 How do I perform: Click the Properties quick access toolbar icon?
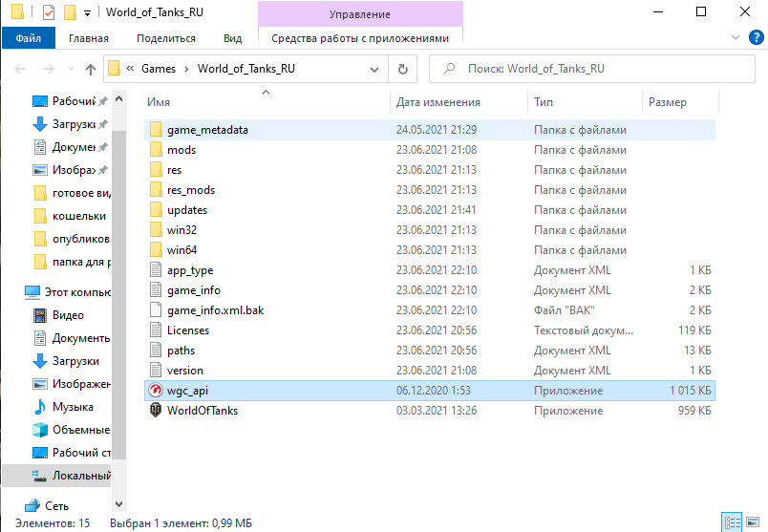click(x=49, y=12)
